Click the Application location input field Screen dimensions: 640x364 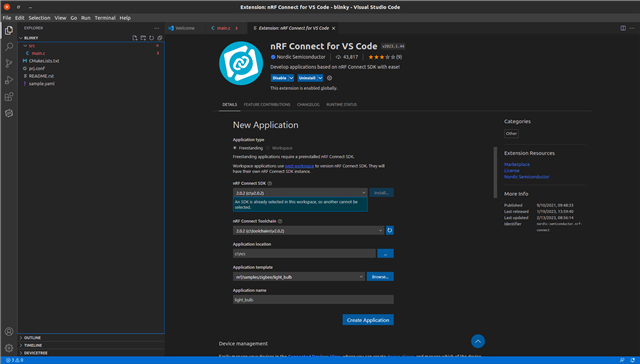coord(304,253)
